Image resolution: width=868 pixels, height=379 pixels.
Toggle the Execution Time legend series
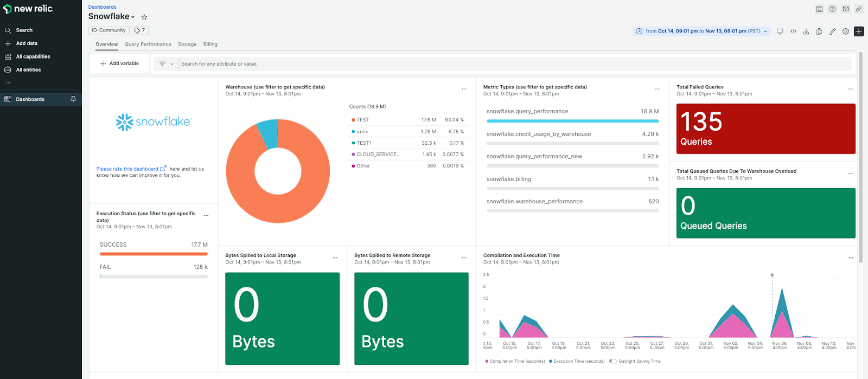(577, 361)
